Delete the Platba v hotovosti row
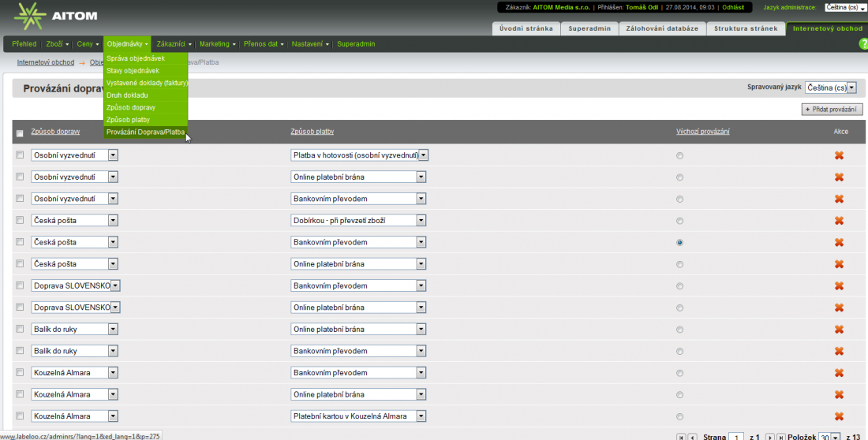This screenshot has width=868, height=440. (839, 155)
